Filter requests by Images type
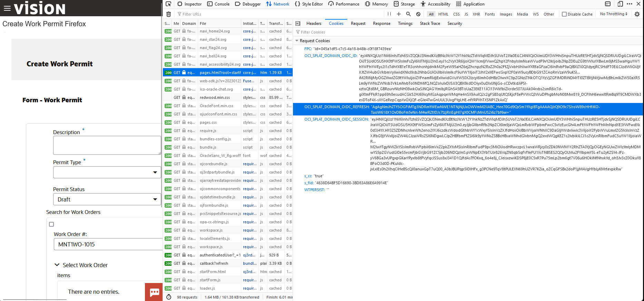The height and width of the screenshot is (301, 644). (506, 14)
